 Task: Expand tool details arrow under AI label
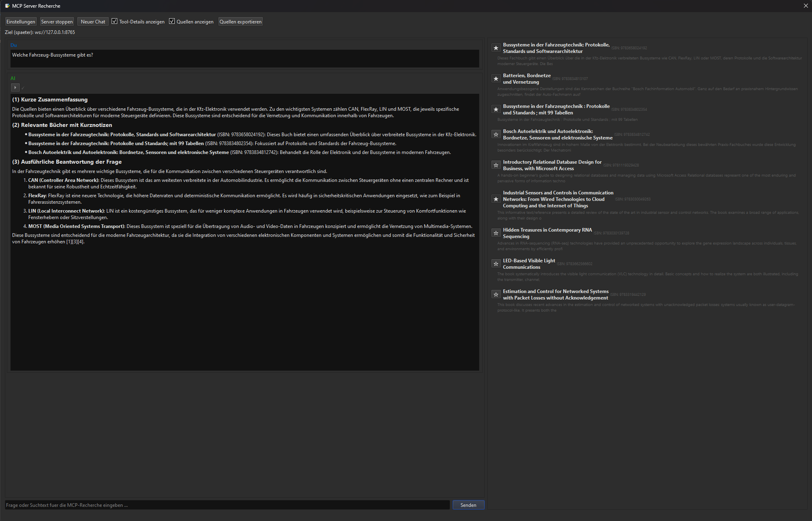[15, 87]
